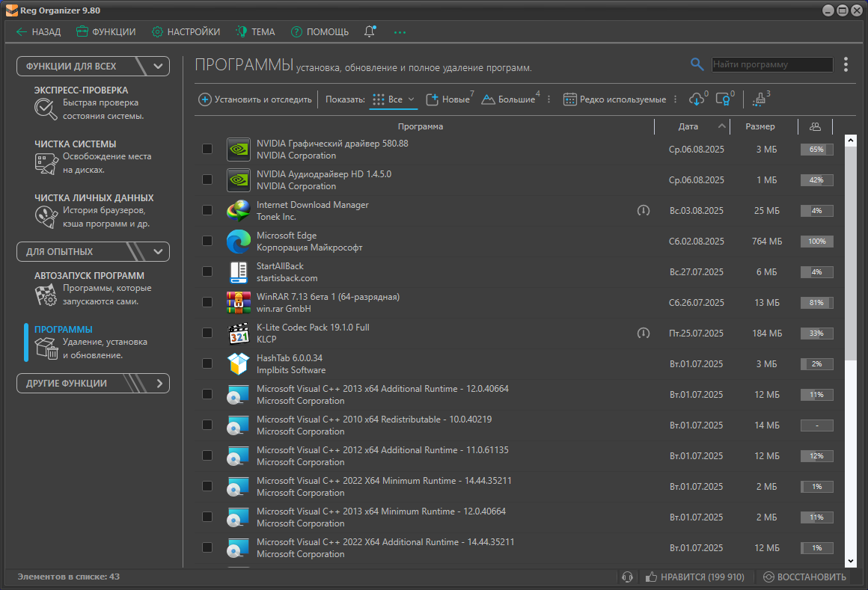Click the scrollbar up arrow
This screenshot has width=868, height=590.
tap(851, 141)
